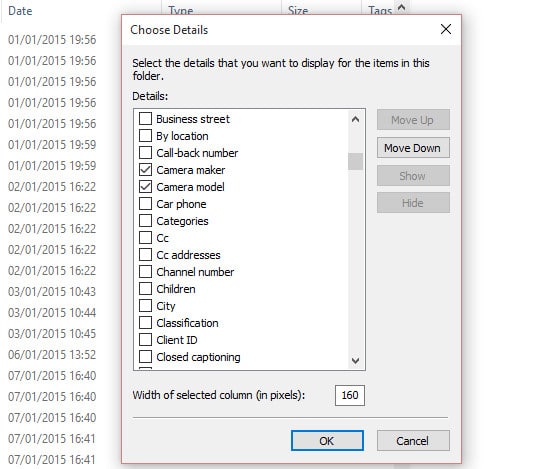
Task: Uncheck the Camera model checkbox
Action: click(145, 187)
